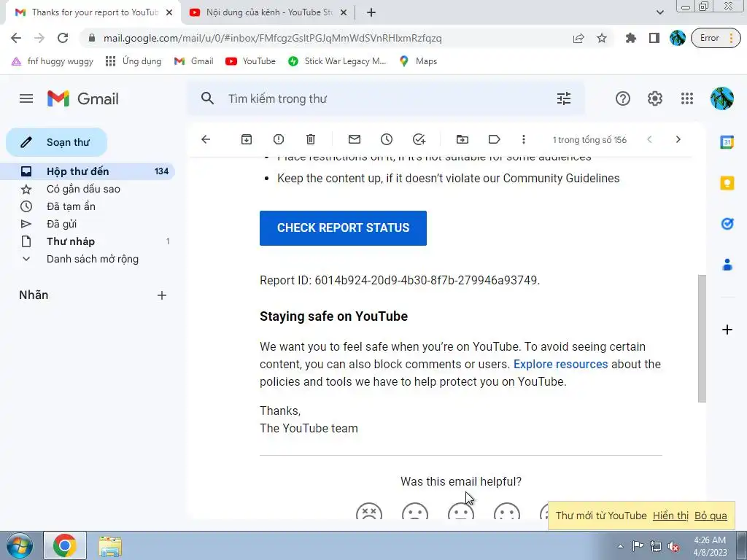Viewport: 747px width, 560px height.
Task: Click the browser address bar URL
Action: tap(273, 38)
